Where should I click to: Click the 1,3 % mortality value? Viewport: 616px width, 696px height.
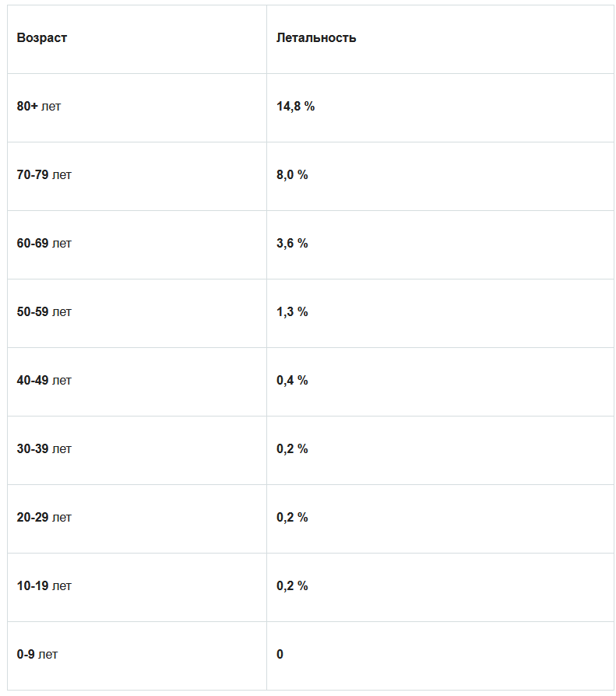292,312
